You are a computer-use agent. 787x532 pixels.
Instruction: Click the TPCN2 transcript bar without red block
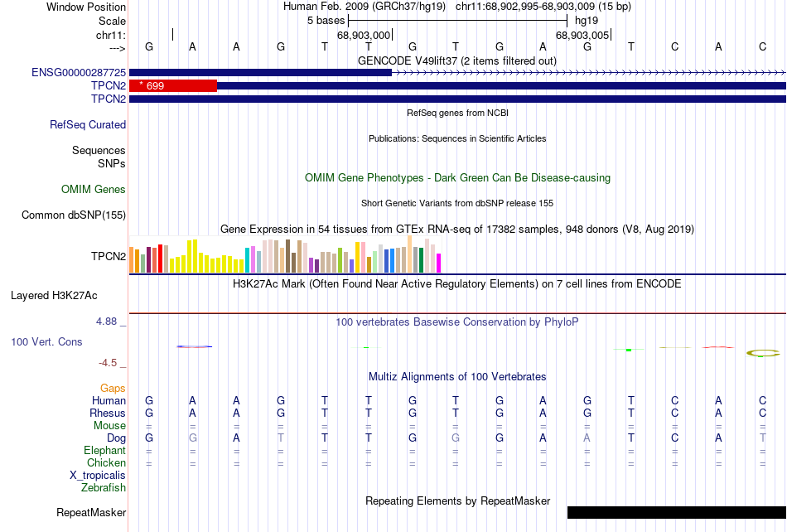click(458, 99)
